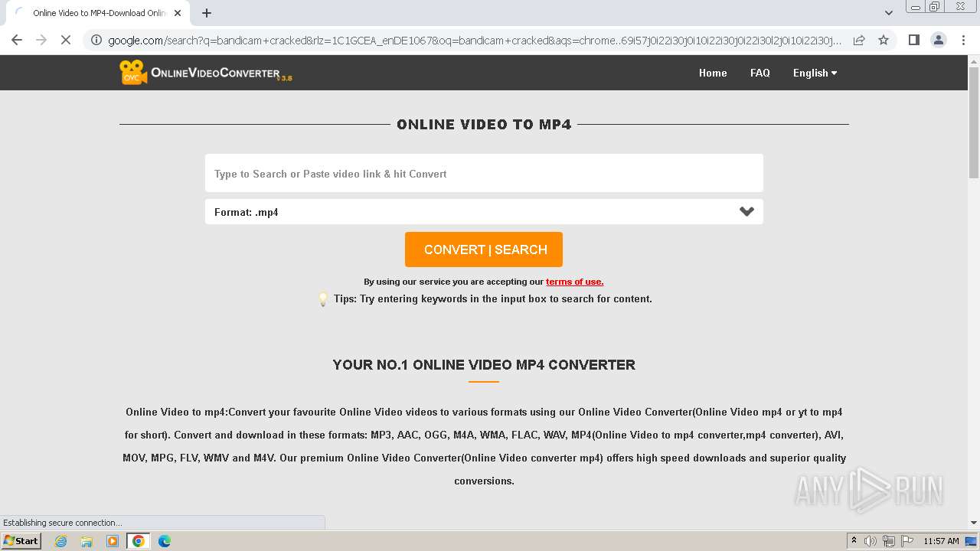Image resolution: width=980 pixels, height=551 pixels.
Task: Open Chrome's three-dot menu
Action: (963, 40)
